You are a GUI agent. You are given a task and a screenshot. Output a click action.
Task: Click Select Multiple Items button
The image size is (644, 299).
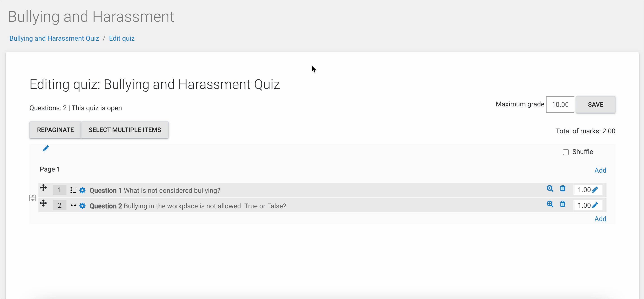click(125, 130)
